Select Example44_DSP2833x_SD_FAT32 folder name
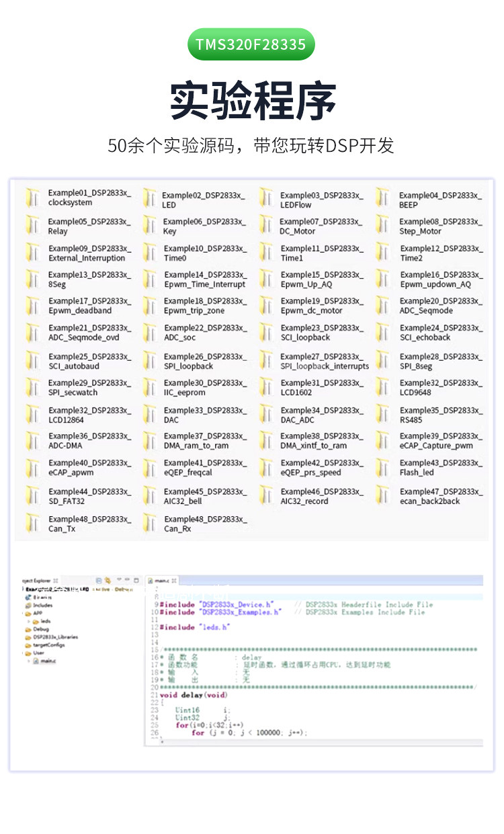This screenshot has height=834, width=504. (x=89, y=497)
